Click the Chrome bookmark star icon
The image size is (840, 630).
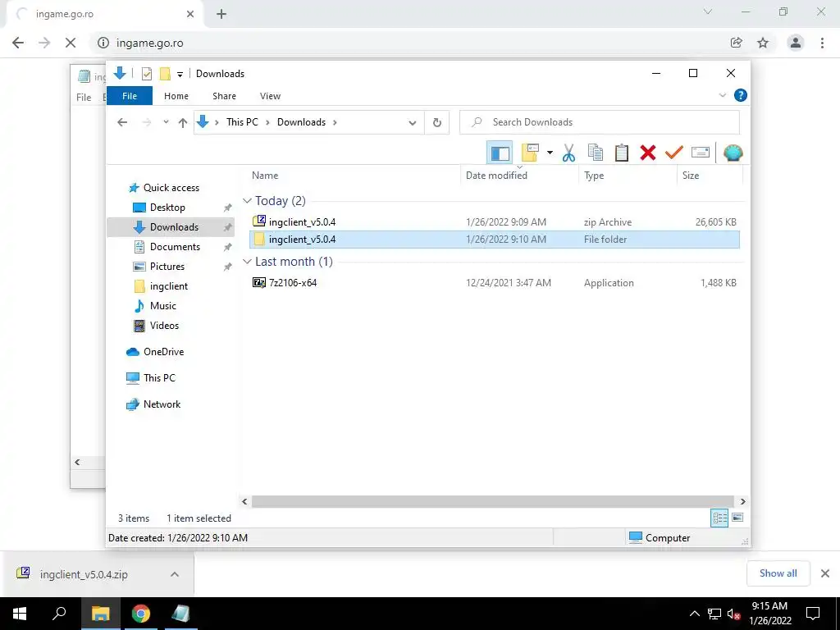[763, 43]
